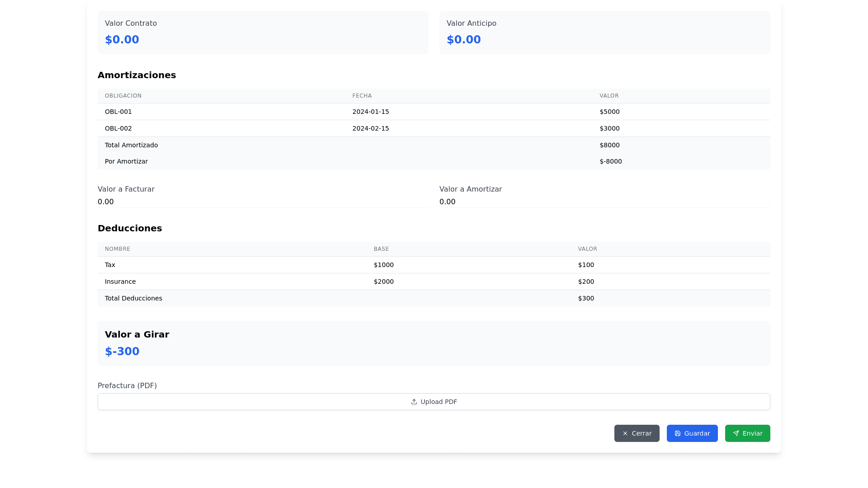The image size is (868, 488).
Task: Focus the Valor a Amortizar field
Action: coord(604,202)
